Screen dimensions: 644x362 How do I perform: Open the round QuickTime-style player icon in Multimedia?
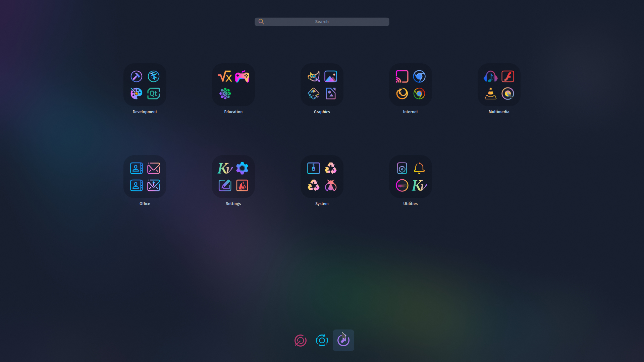pos(508,94)
